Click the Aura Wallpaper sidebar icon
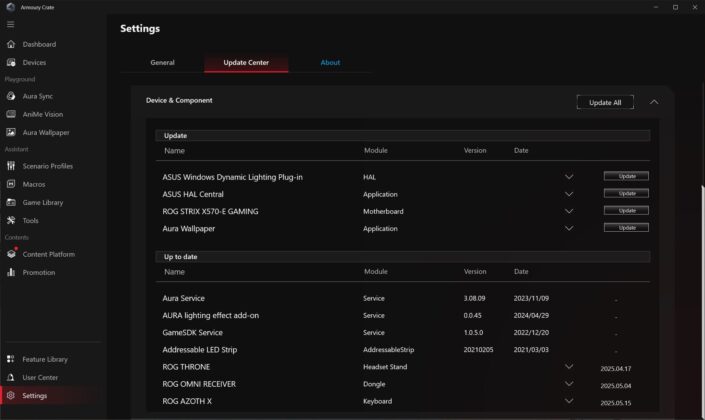The image size is (705, 420). (x=11, y=132)
